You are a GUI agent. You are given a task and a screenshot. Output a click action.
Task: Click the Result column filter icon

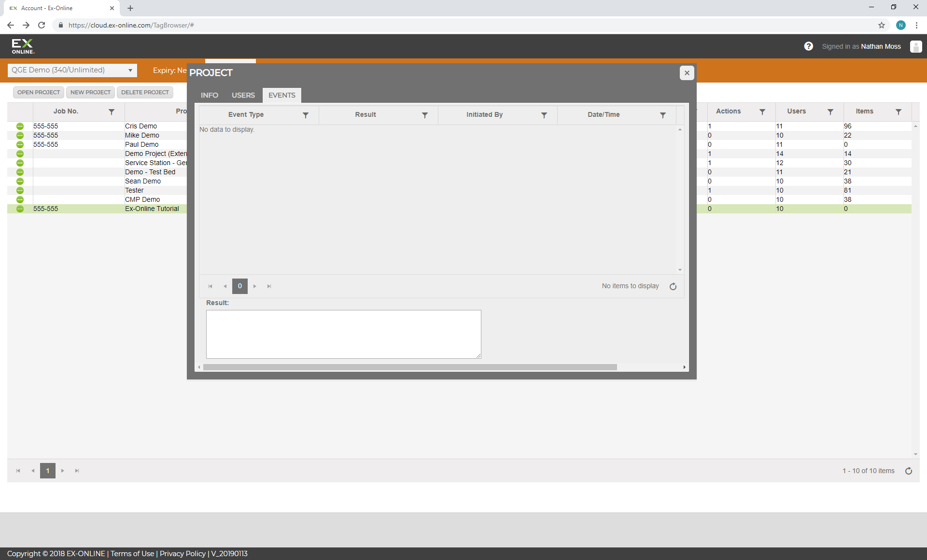(424, 115)
